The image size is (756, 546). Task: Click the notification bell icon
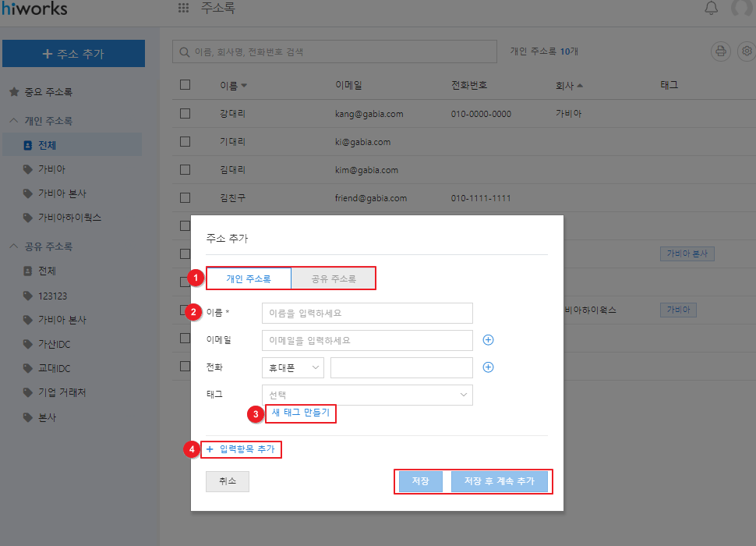711,9
